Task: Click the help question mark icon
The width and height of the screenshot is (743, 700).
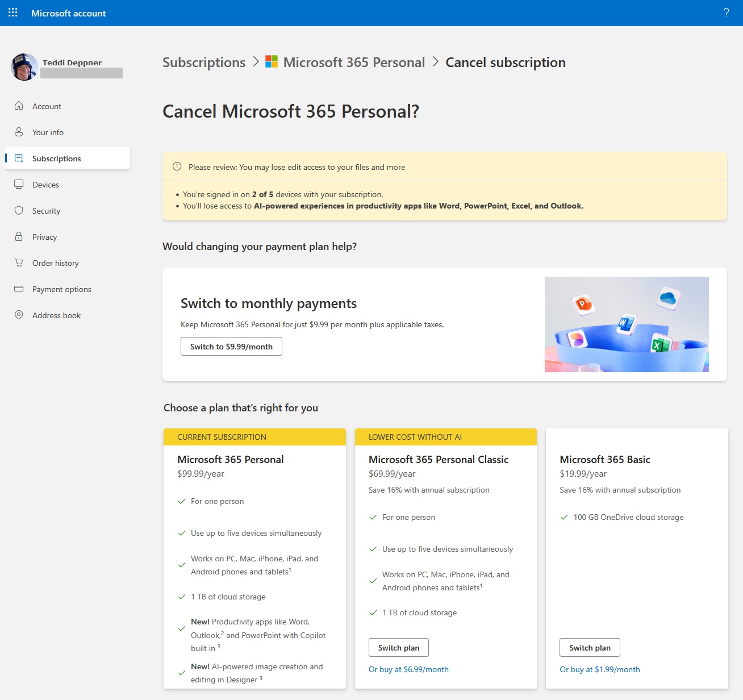Action: pyautogui.click(x=726, y=13)
